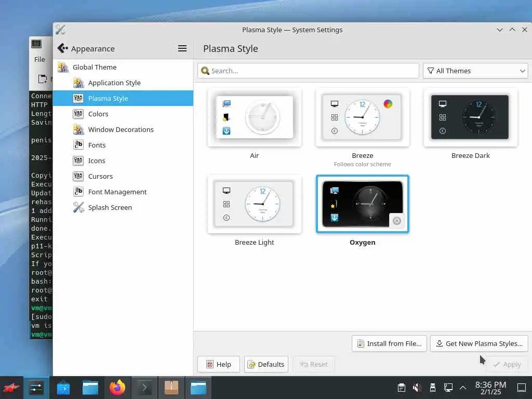Open the Icons settings page
The image size is (532, 399).
pos(123,161)
